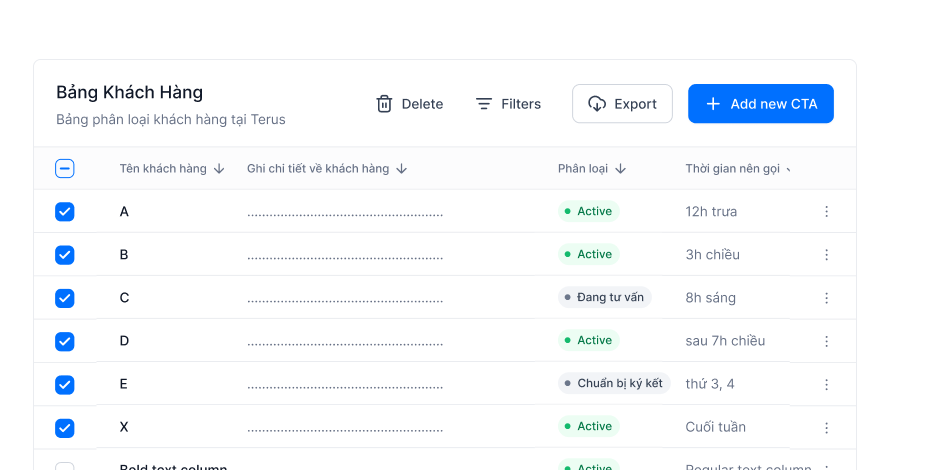The image size is (927, 470).
Task: Click the dotted detail note in row A
Action: [345, 215]
